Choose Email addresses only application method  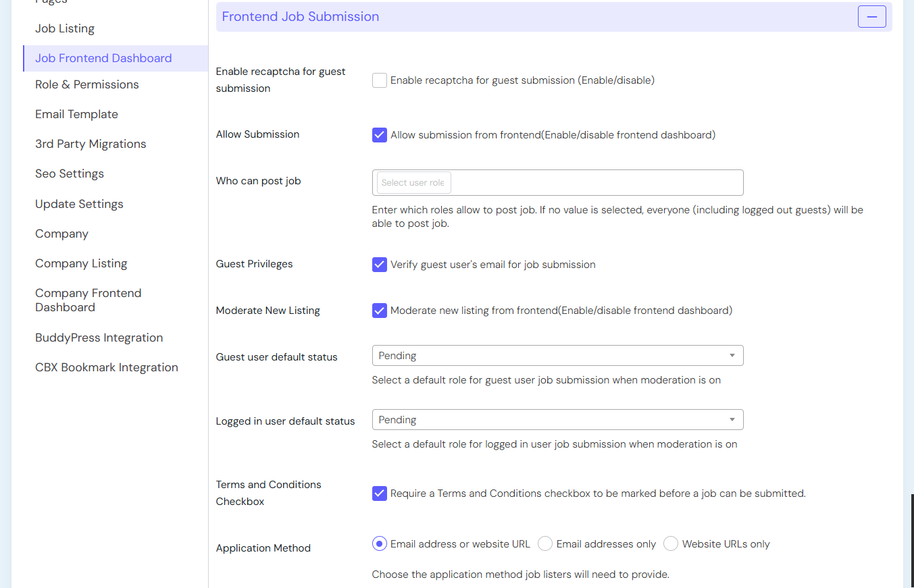coord(545,544)
